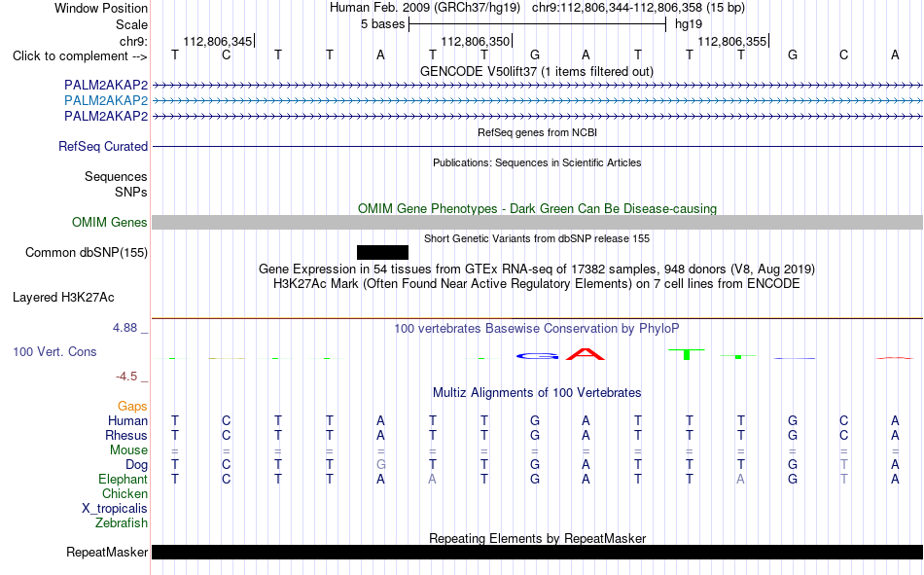Click the blue G conservation logo letter

pyautogui.click(x=537, y=356)
